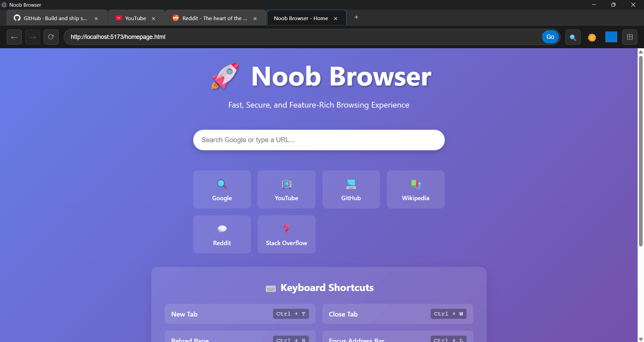Click the blue square toolbar button
The height and width of the screenshot is (342, 644).
[611, 37]
